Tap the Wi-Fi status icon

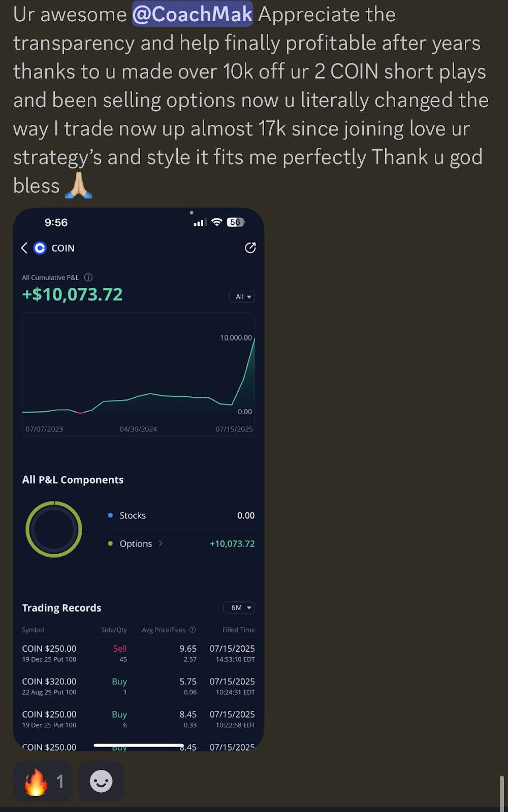tap(217, 222)
